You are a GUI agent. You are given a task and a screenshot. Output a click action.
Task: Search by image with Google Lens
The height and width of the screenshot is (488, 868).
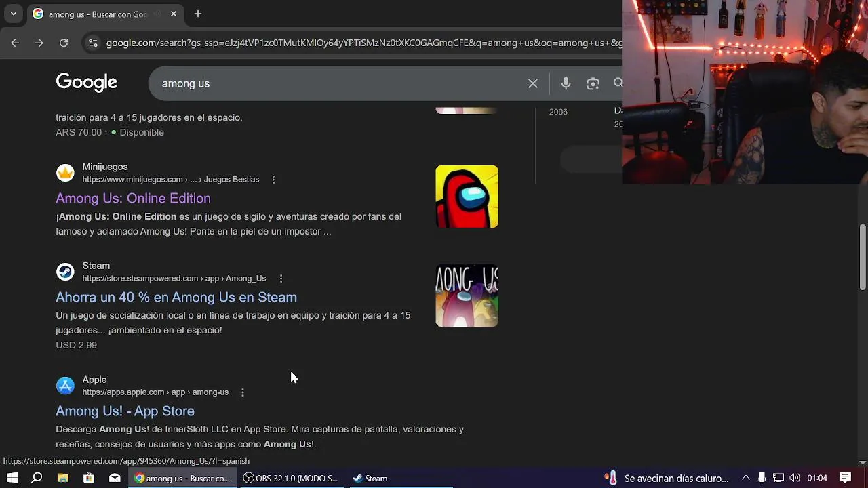(x=593, y=83)
